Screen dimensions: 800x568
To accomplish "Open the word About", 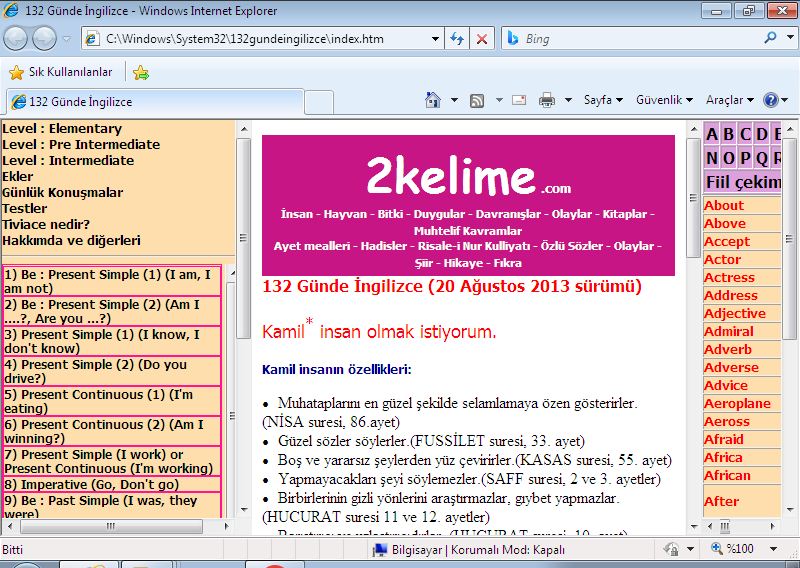I will (723, 205).
